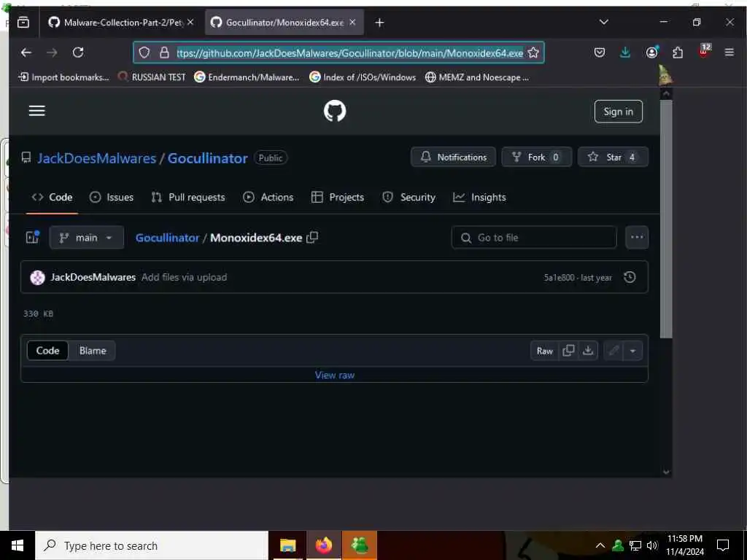Viewport: 747px width, 560px height.
Task: Open tracking protection shield icon
Action: pos(144,52)
